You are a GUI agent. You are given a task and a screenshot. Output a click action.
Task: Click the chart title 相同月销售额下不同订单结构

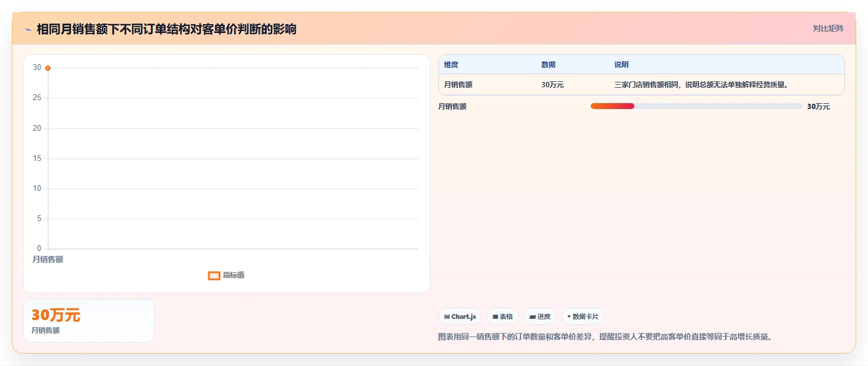(166, 29)
